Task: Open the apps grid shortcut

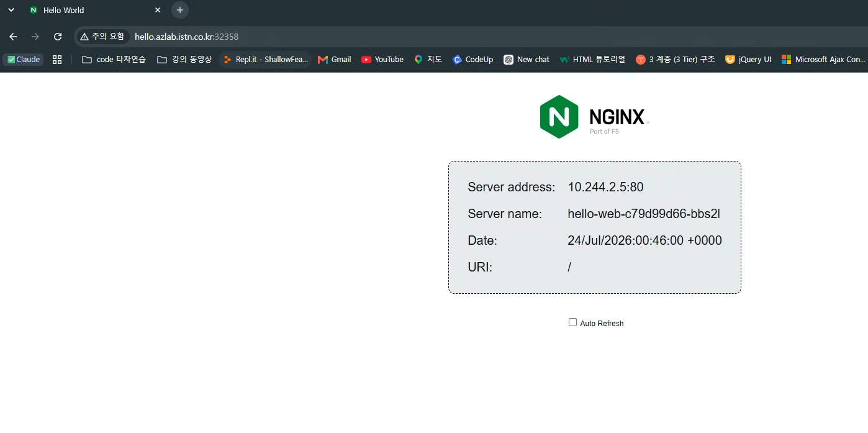Action: 57,60
